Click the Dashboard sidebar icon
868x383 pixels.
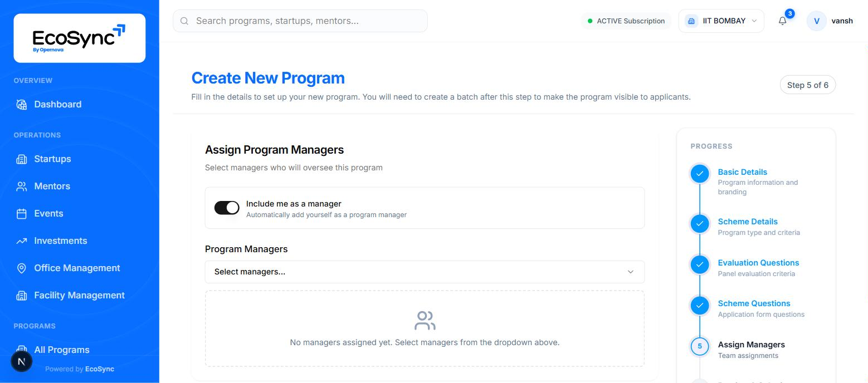(x=22, y=105)
